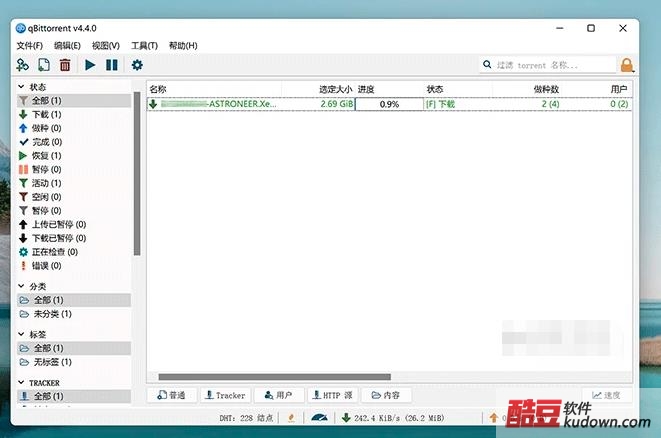Select 上传已暂停 (0) filter
This screenshot has height=438, width=661.
(x=74, y=224)
